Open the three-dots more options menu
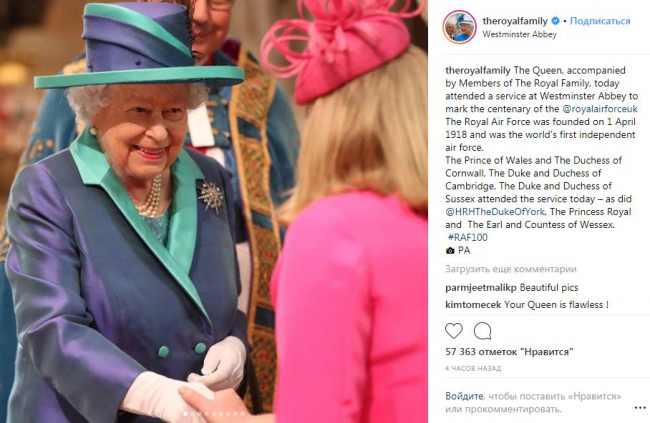The width and height of the screenshot is (650, 423). coord(640,408)
